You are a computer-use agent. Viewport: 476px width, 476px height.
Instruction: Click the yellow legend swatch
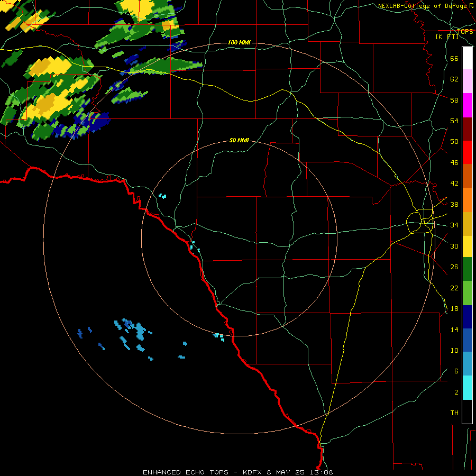point(467,246)
